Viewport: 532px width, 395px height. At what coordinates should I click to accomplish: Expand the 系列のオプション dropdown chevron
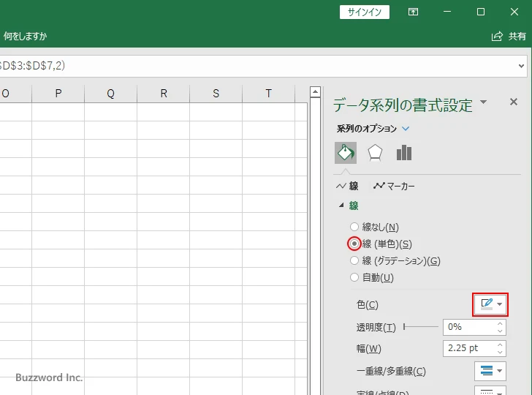(406, 129)
